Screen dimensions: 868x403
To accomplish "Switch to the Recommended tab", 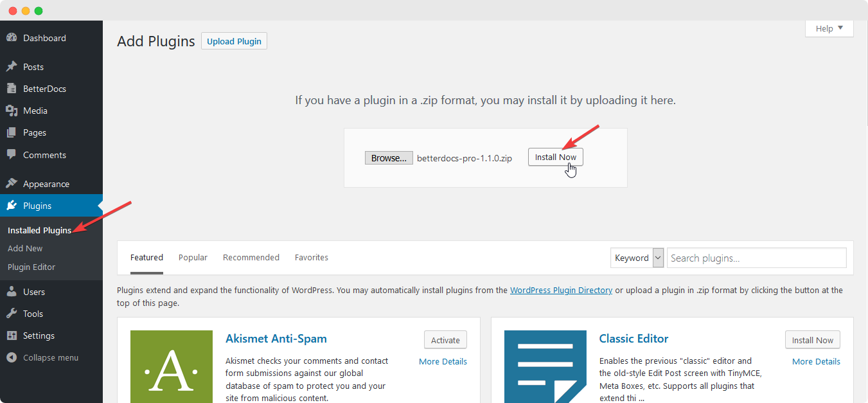I will 251,257.
